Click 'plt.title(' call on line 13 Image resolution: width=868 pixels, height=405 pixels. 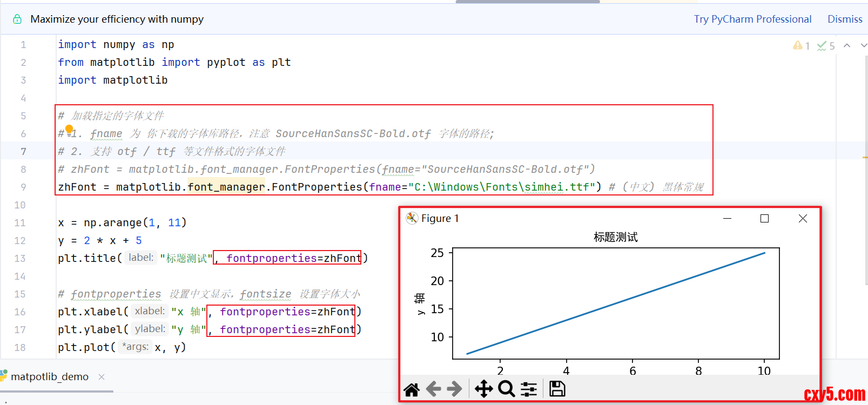click(90, 259)
